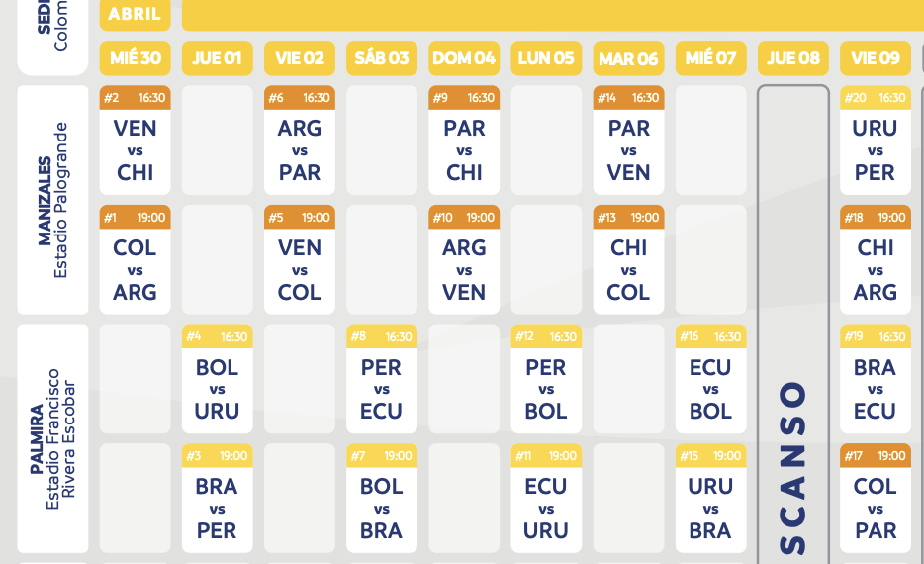The image size is (924, 564).
Task: Select match #12 PER vs BOL
Action: pos(546,379)
